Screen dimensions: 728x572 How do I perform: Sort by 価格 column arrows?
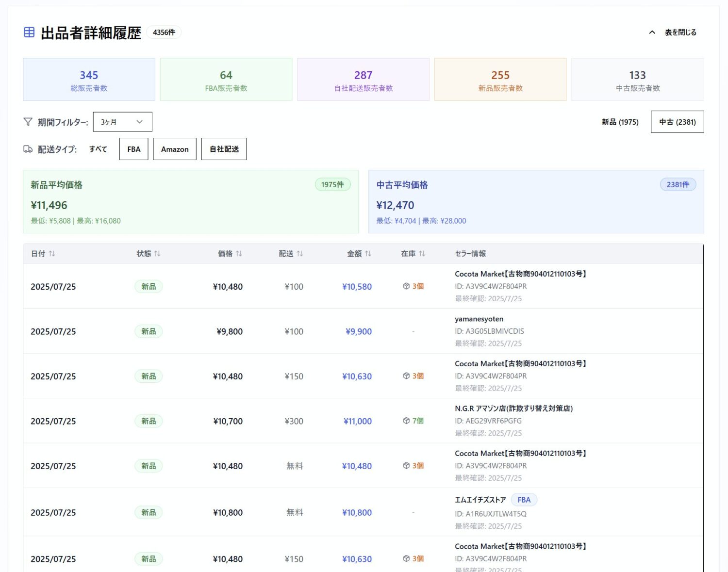[x=239, y=254]
